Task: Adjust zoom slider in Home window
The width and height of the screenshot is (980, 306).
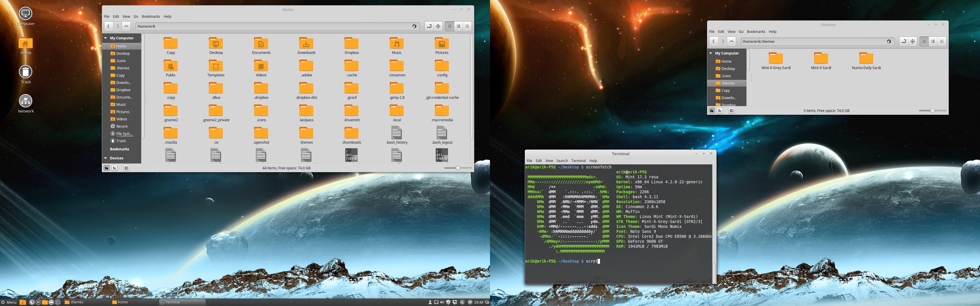Action: pos(458,168)
